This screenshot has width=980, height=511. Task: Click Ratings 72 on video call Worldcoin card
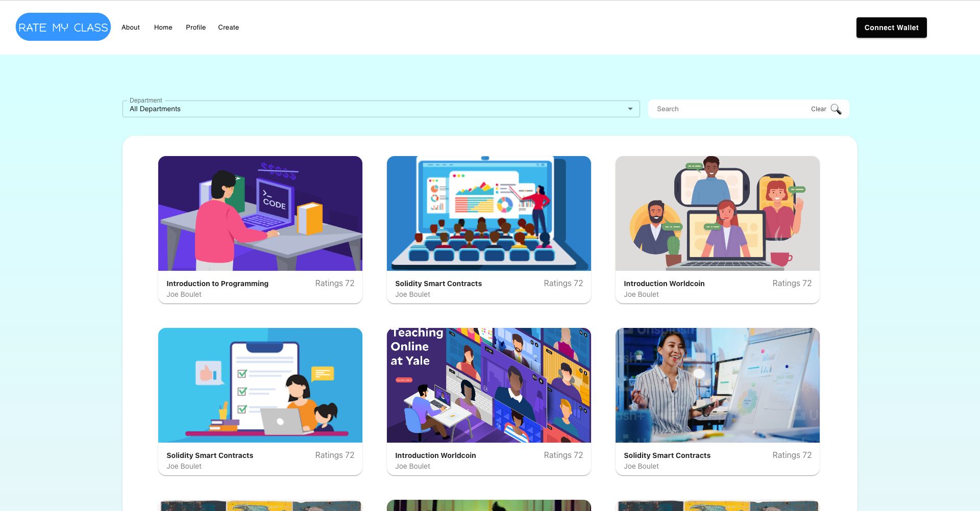pyautogui.click(x=792, y=283)
